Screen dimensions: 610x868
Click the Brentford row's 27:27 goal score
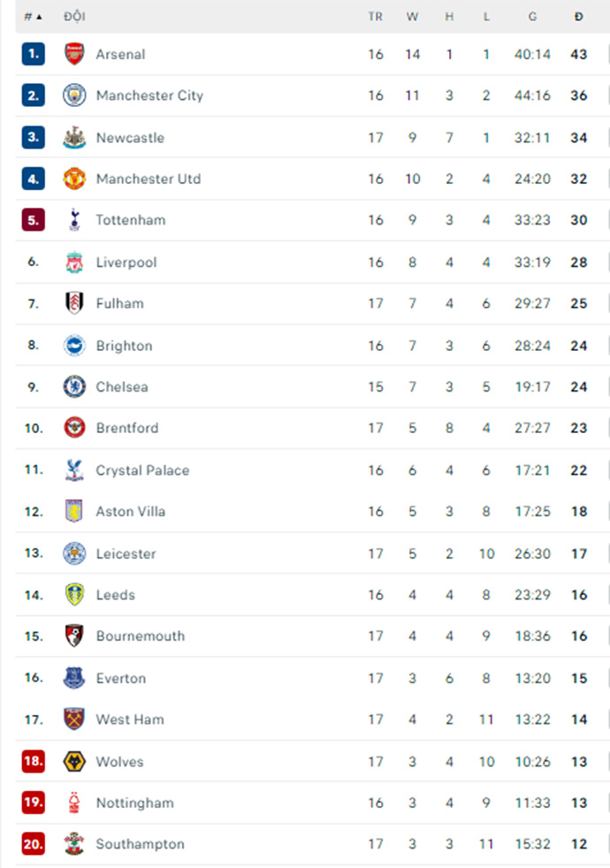532,428
